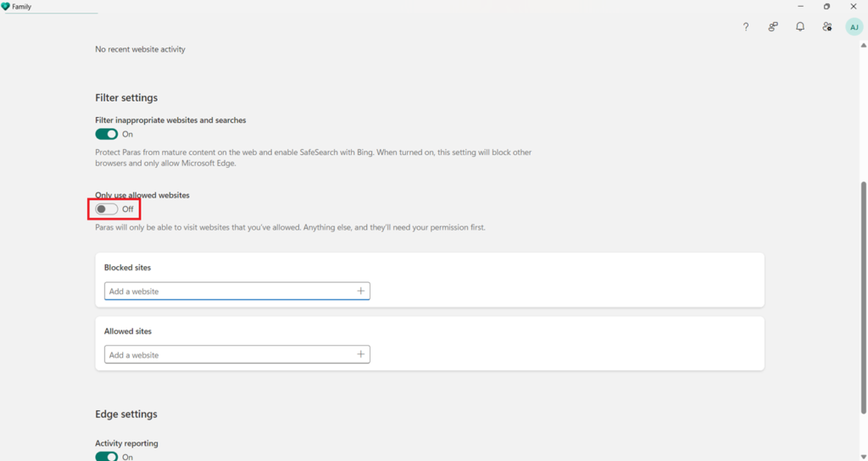The width and height of the screenshot is (868, 461).
Task: Click the Family heart logo in title bar
Action: point(6,7)
